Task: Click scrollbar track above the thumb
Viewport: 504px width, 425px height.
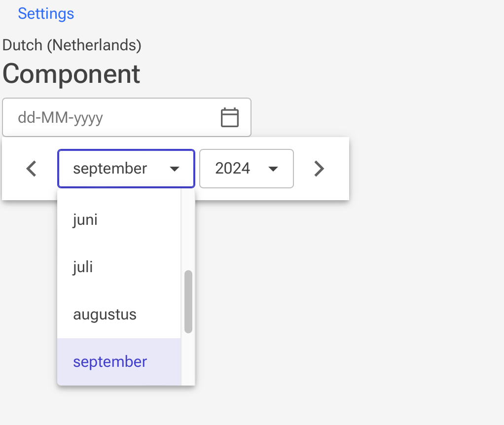Action: click(188, 230)
